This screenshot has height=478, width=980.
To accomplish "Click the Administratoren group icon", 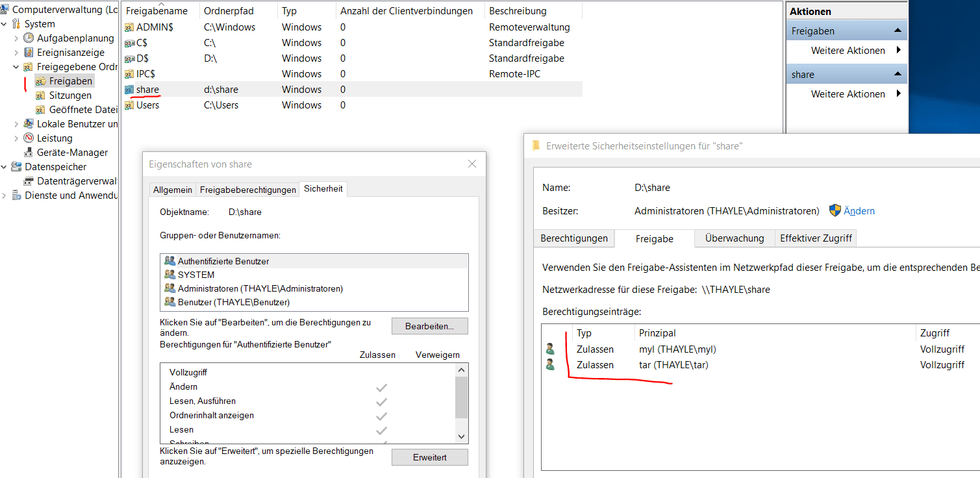I will click(170, 288).
